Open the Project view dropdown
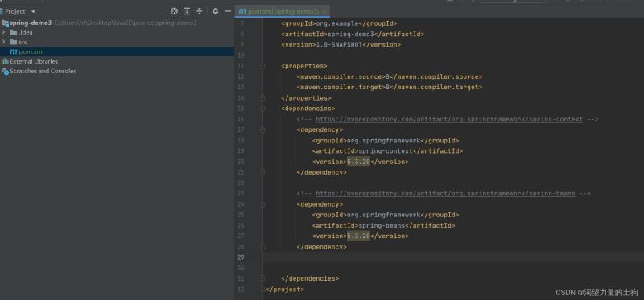 click(33, 11)
